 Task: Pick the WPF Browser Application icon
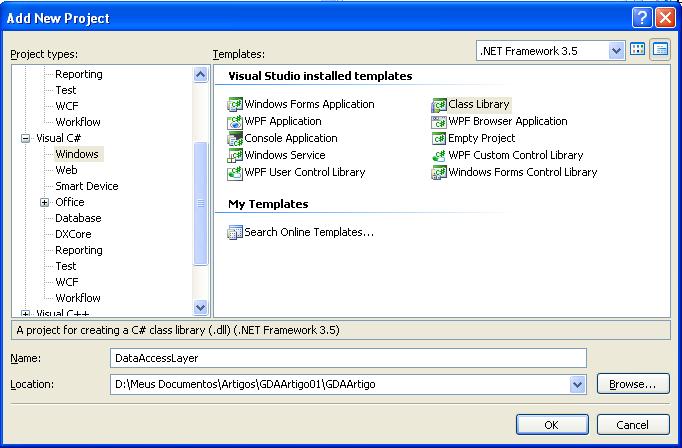pos(439,121)
